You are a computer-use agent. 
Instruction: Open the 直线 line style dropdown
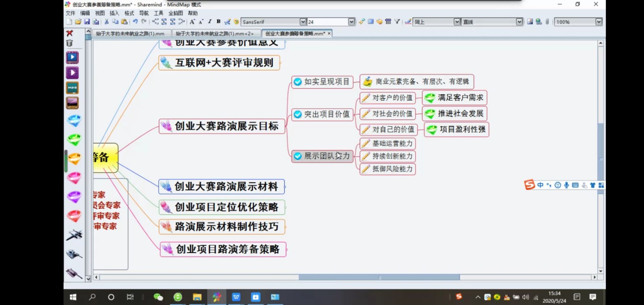519,22
